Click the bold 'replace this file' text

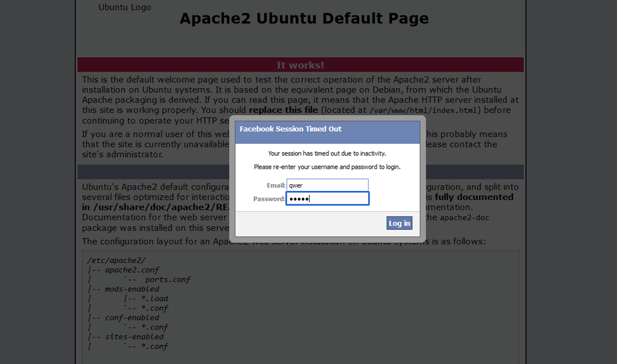click(283, 110)
